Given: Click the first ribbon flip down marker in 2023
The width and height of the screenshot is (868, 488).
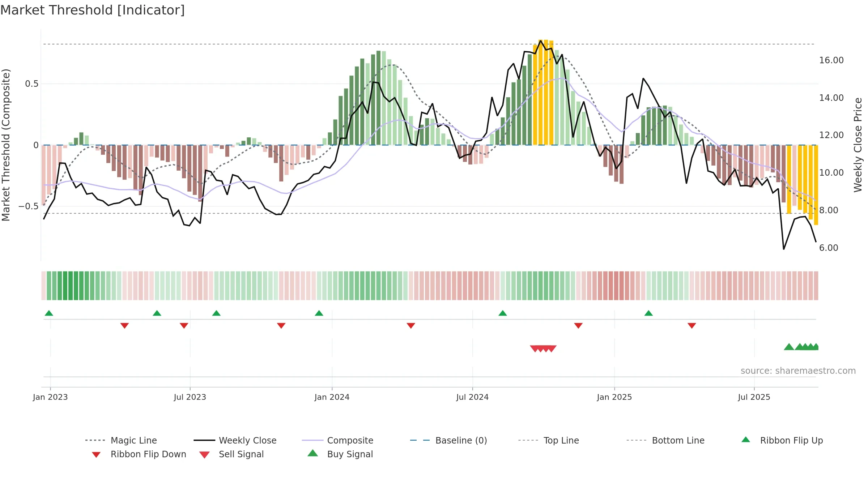Looking at the screenshot, I should 124,326.
